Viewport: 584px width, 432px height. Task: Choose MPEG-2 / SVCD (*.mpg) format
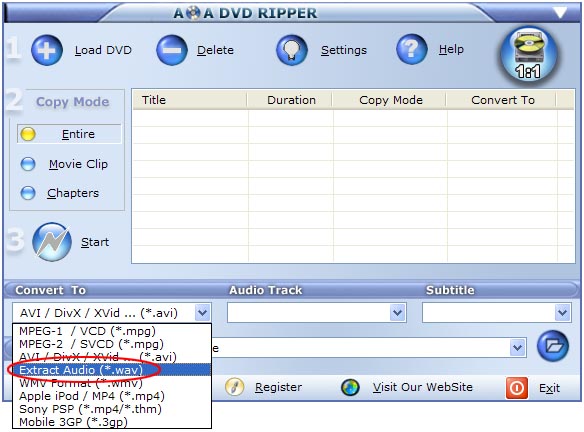pos(112,344)
